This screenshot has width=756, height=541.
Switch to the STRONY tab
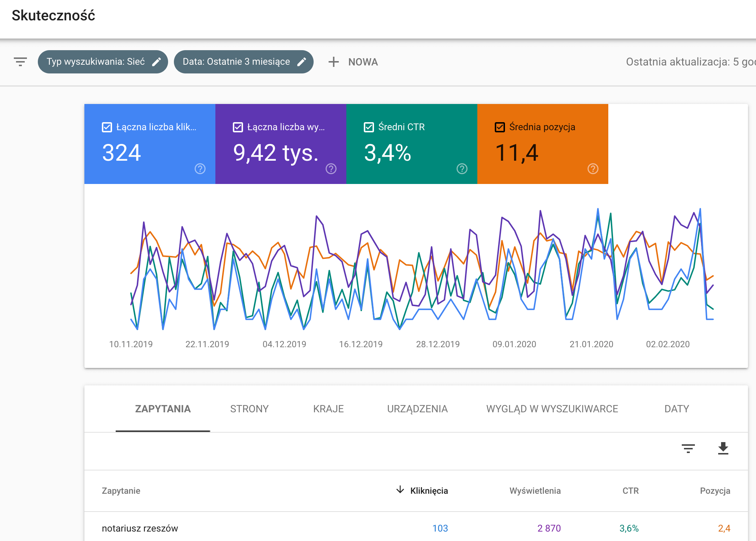[x=249, y=409]
